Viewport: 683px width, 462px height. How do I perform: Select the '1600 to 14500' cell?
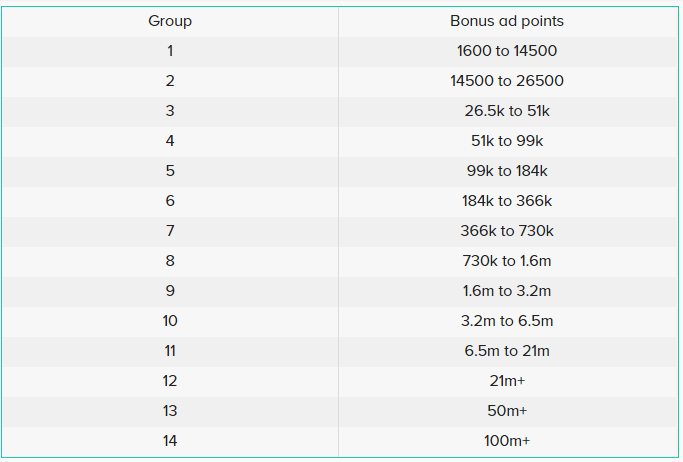507,51
